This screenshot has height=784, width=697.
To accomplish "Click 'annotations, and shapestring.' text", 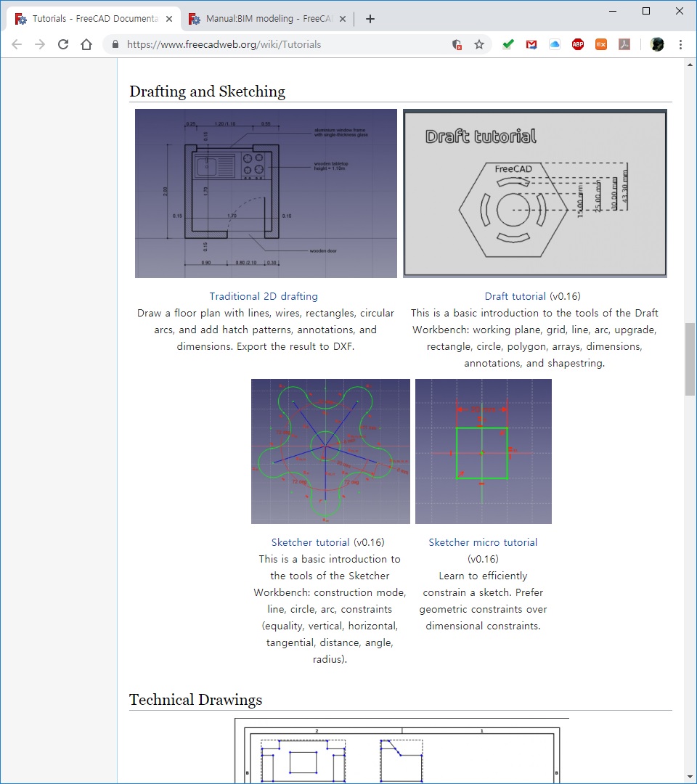I will click(x=534, y=363).
